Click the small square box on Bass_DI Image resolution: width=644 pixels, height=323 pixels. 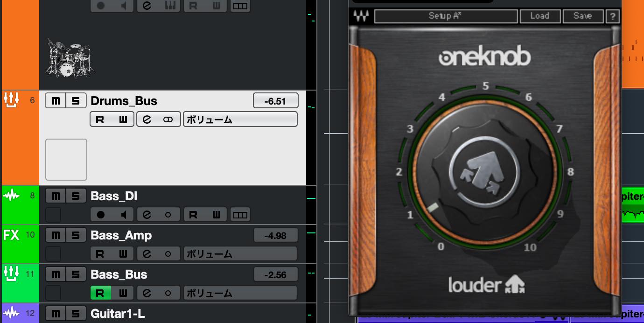point(53,215)
